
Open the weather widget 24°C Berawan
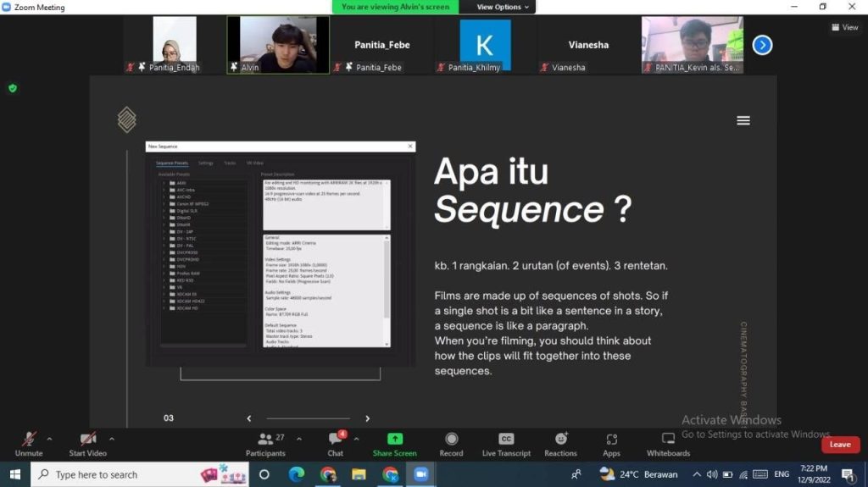coord(639,474)
